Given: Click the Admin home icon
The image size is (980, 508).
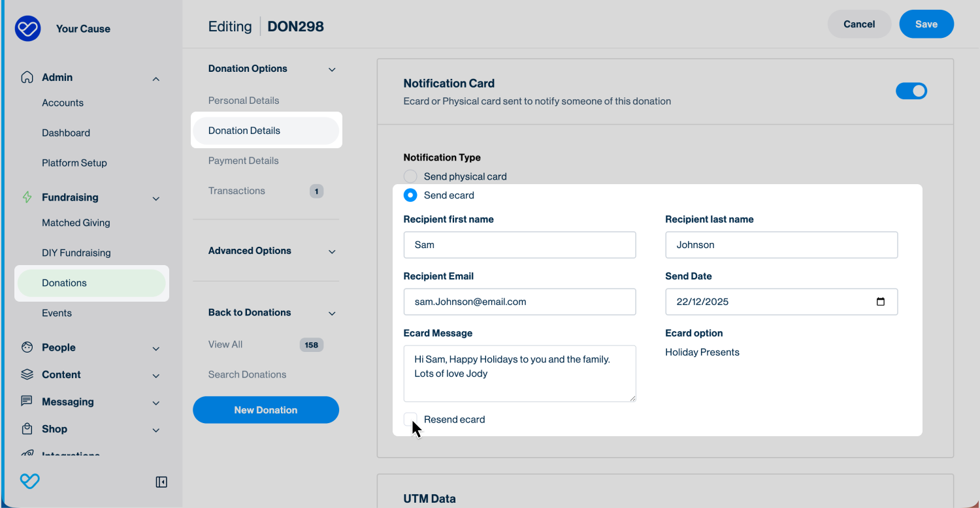Looking at the screenshot, I should 27,77.
